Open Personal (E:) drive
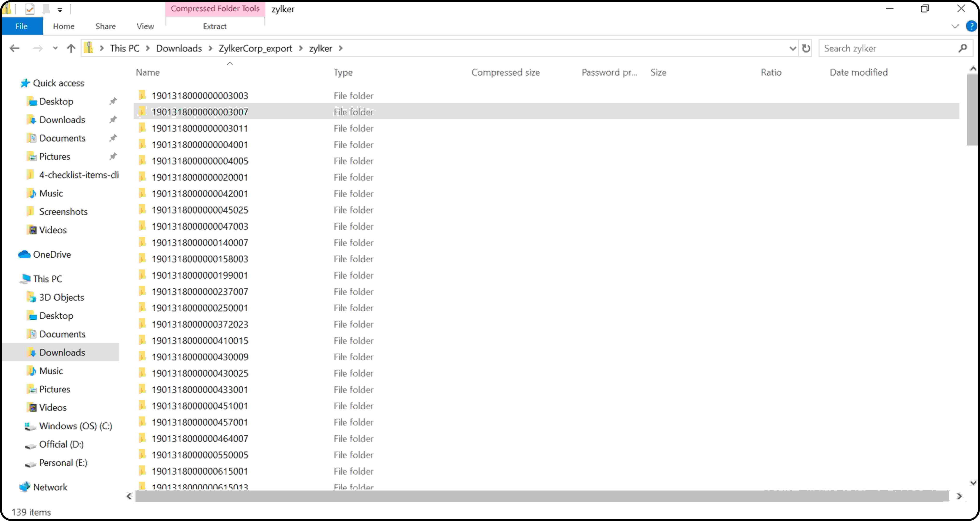 click(63, 463)
